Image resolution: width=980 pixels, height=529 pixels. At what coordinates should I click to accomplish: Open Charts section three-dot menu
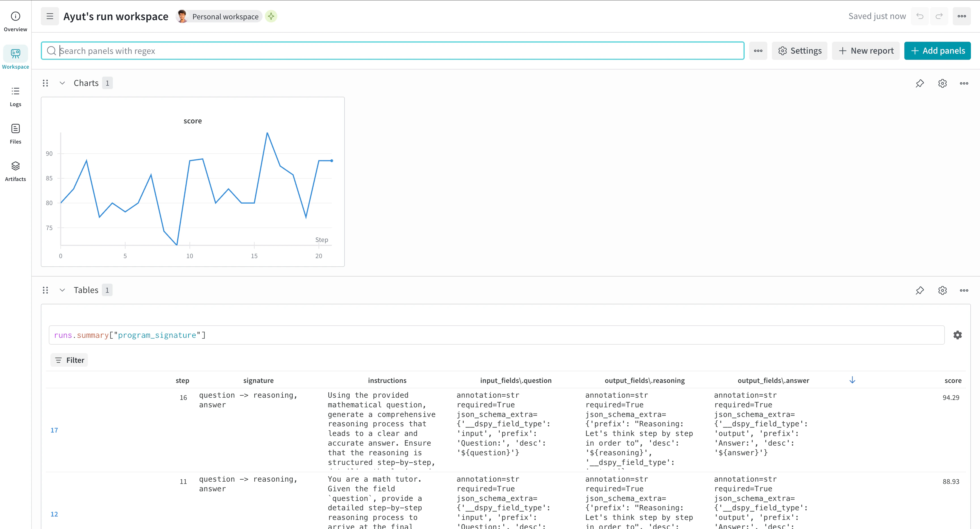tap(964, 83)
